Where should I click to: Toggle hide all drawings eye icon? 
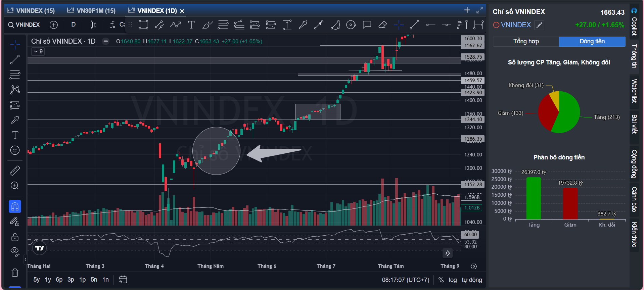[x=15, y=251]
